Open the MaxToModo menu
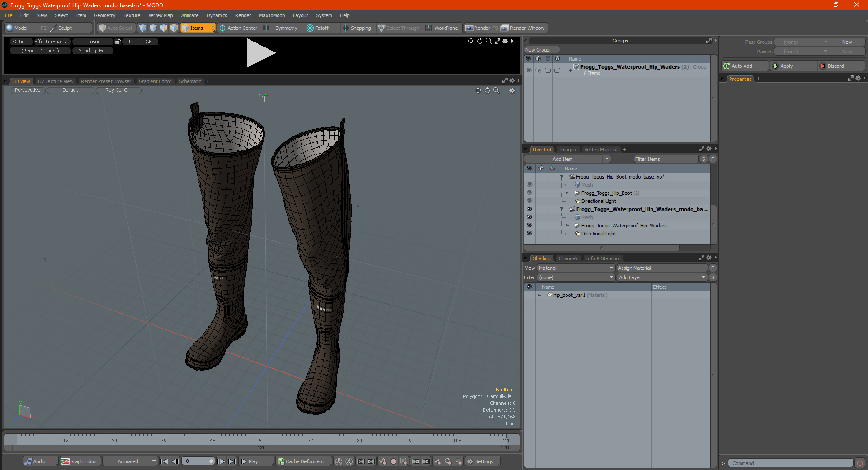 click(272, 15)
